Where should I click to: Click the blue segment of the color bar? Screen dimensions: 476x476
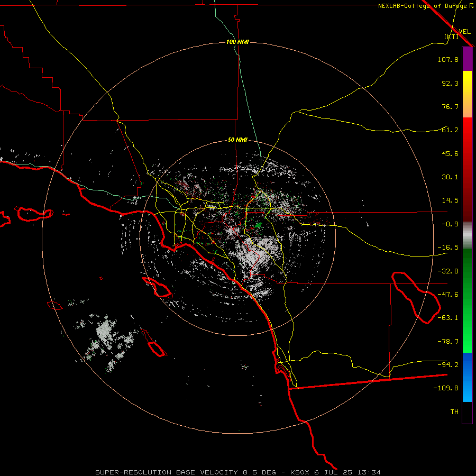[x=467, y=377]
